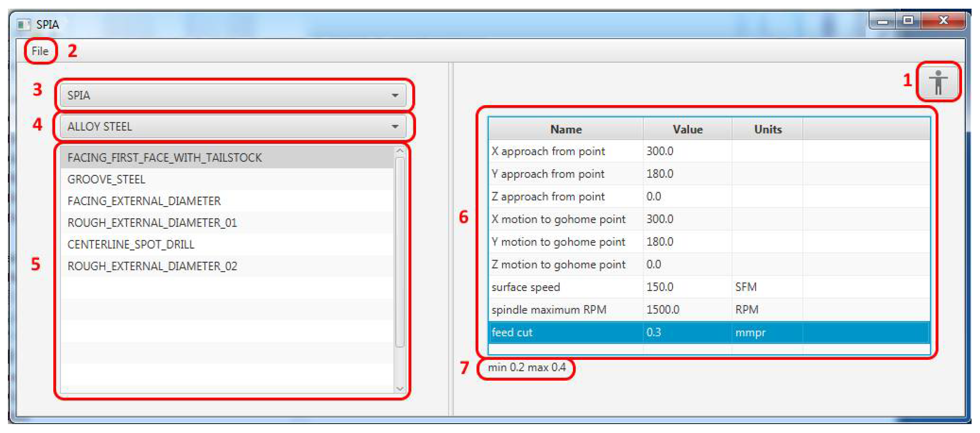Image resolution: width=980 pixels, height=433 pixels.
Task: Select ROUGH_EXTERNAL_DIAMETER_01 entry
Action: [x=152, y=222]
